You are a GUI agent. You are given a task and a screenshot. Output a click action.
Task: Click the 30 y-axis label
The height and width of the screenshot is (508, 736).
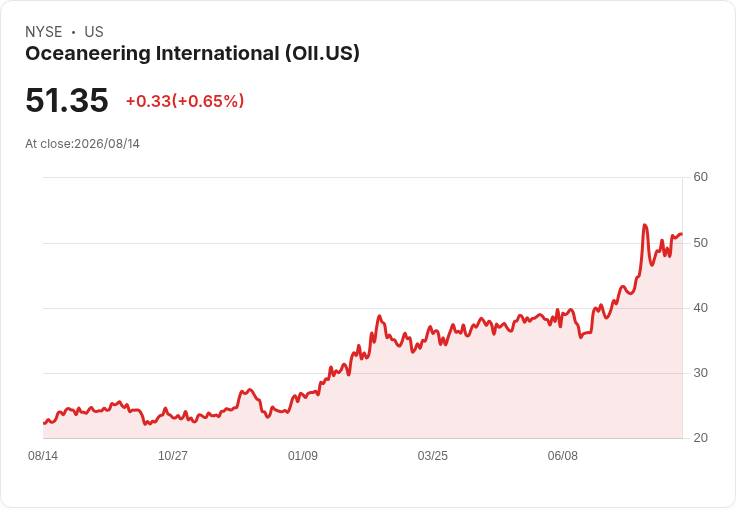(x=700, y=373)
